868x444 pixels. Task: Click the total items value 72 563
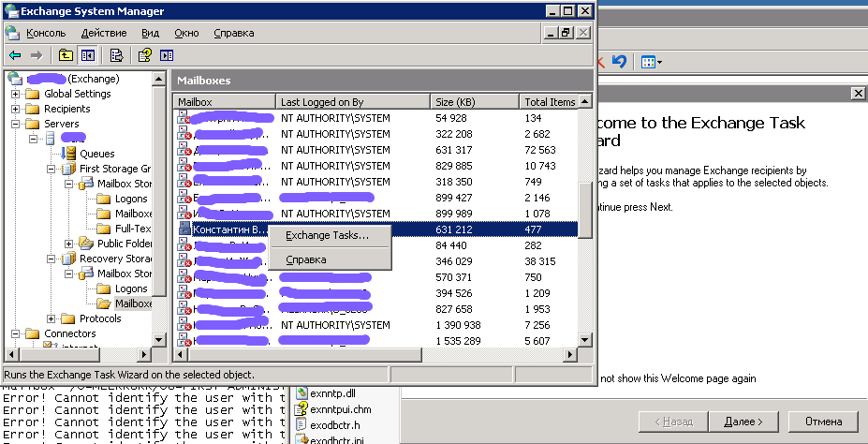tap(540, 150)
